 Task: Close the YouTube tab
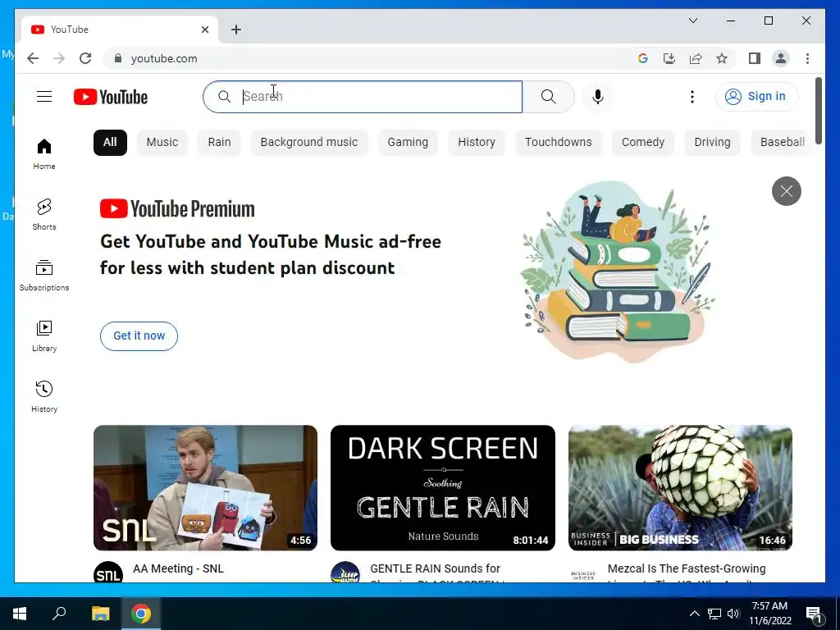pyautogui.click(x=204, y=30)
